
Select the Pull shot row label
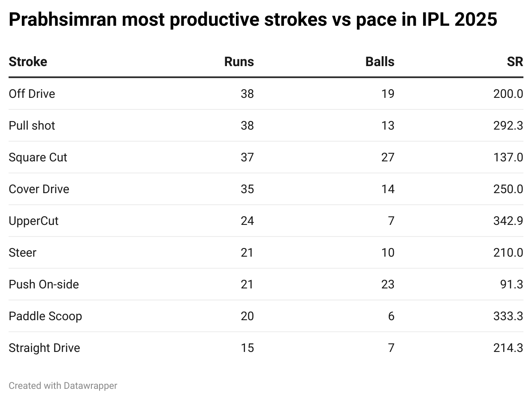pyautogui.click(x=32, y=125)
